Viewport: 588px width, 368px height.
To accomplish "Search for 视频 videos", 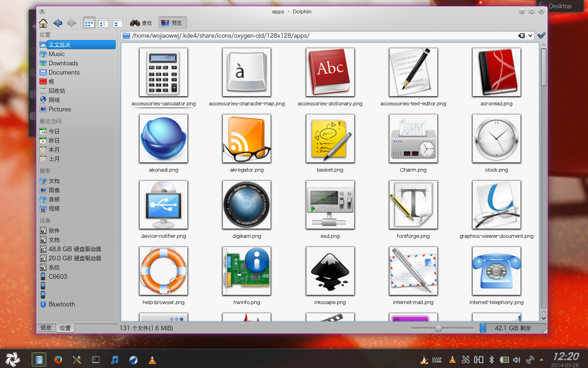I will pyautogui.click(x=77, y=208).
